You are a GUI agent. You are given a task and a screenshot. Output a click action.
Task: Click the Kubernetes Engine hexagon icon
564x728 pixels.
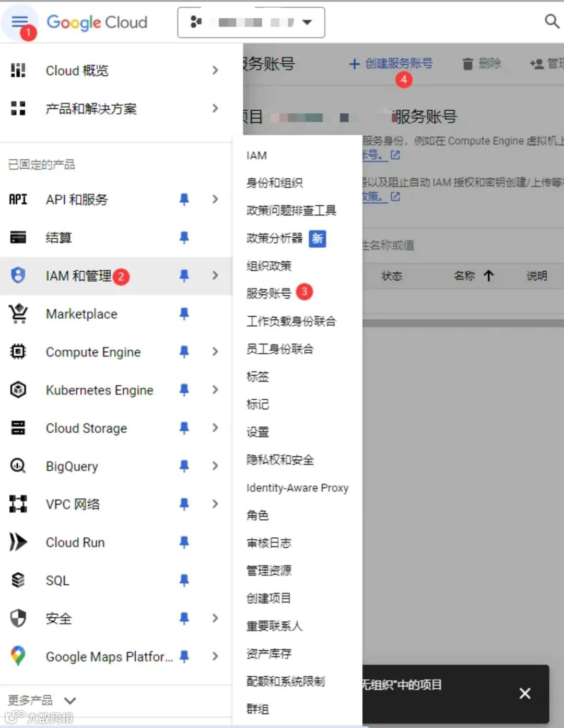18,390
